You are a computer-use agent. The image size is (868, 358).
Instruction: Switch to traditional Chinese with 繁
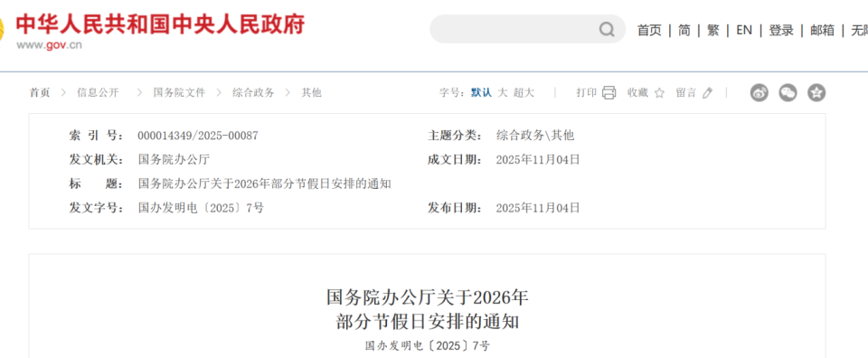[x=713, y=31]
